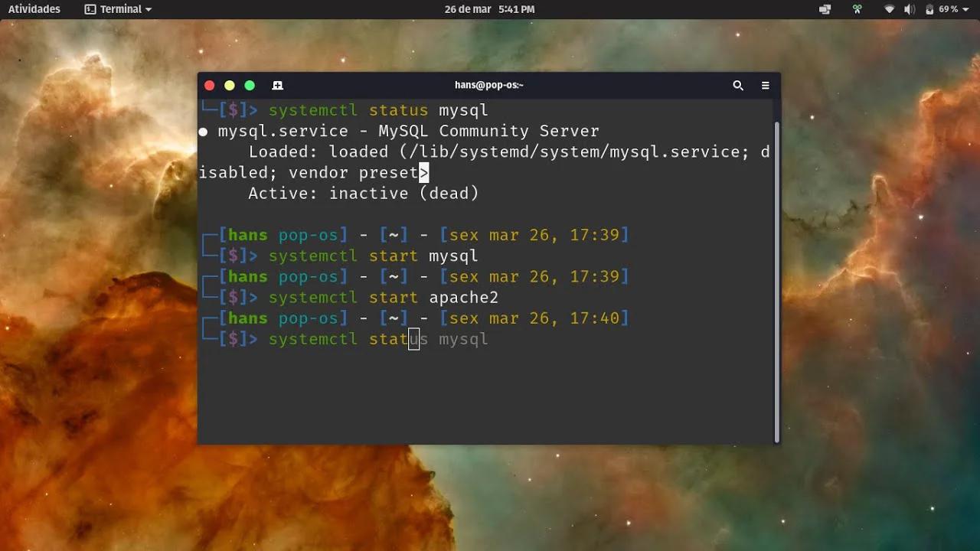Click the yellow minimize button of terminal

tap(229, 86)
